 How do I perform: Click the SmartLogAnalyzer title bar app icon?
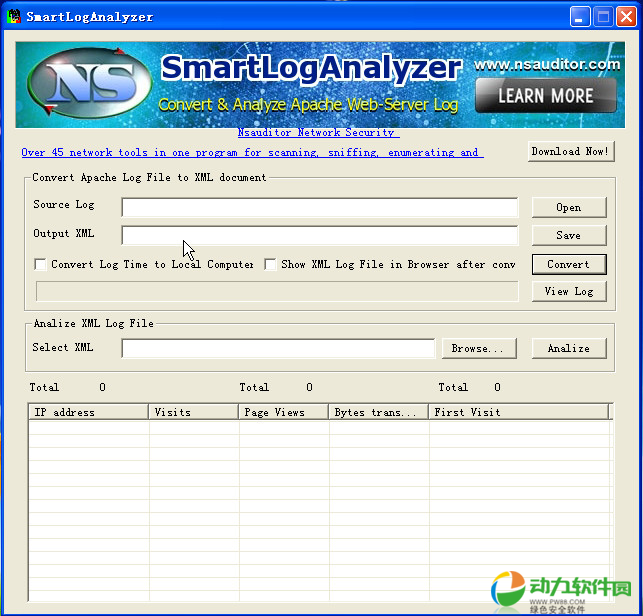click(14, 16)
